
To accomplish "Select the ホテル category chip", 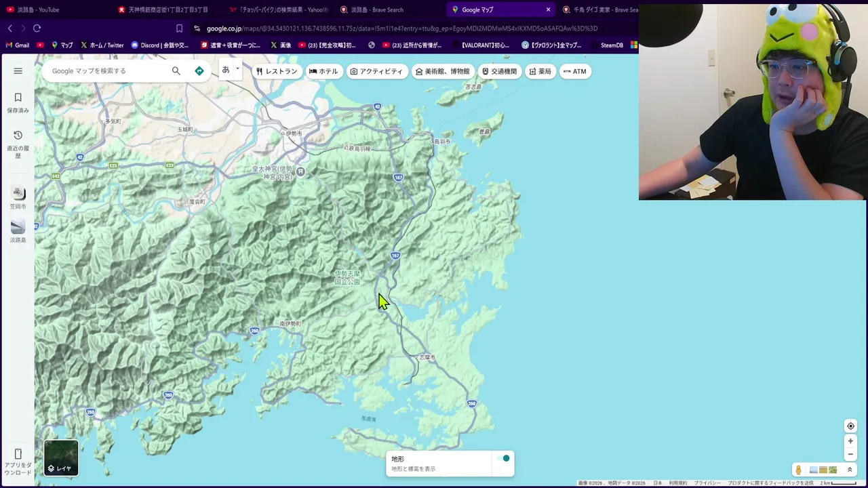I will click(x=323, y=71).
